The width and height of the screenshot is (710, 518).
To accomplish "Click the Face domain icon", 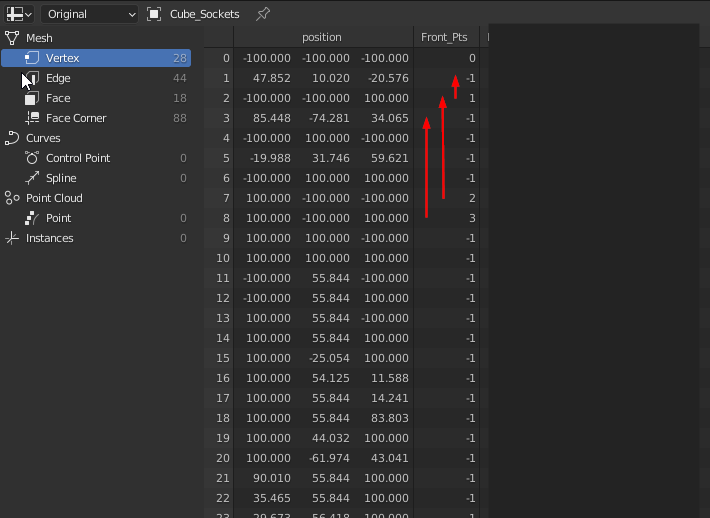I will [32, 98].
